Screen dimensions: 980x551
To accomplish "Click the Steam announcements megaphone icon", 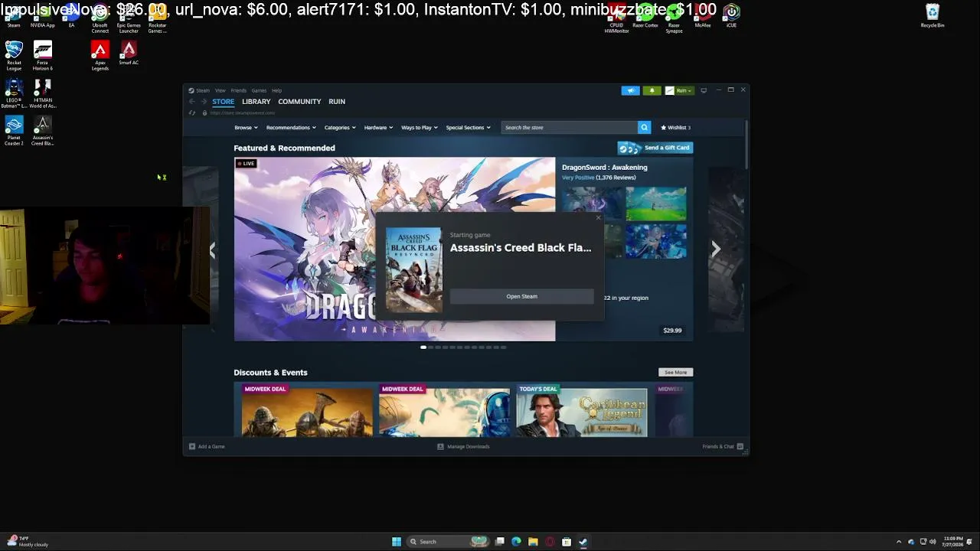I will click(630, 90).
